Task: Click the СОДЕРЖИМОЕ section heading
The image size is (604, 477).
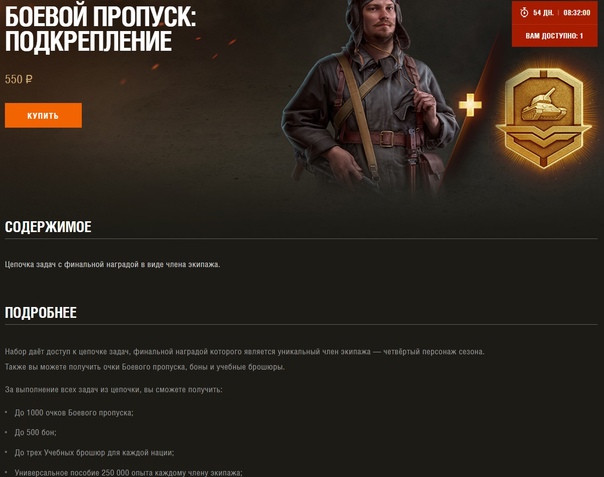Action: pos(48,227)
